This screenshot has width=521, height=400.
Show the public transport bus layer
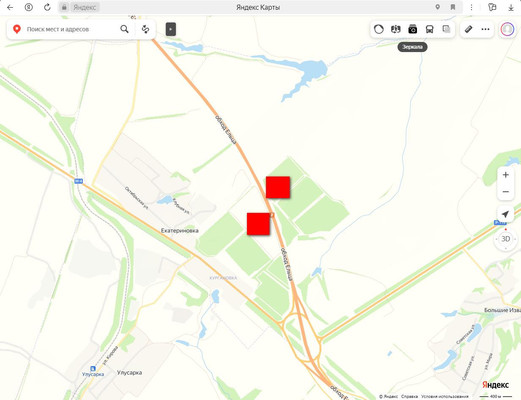pyautogui.click(x=430, y=29)
